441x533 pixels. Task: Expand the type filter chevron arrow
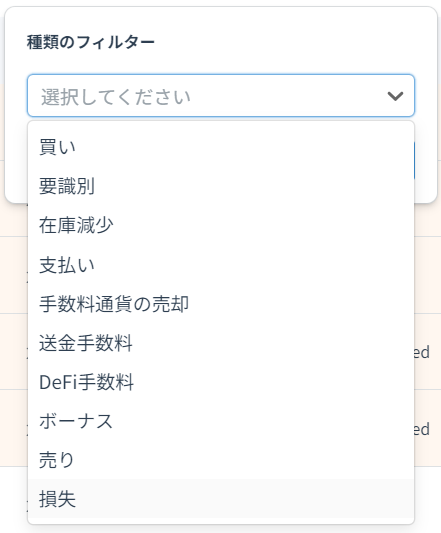point(395,96)
